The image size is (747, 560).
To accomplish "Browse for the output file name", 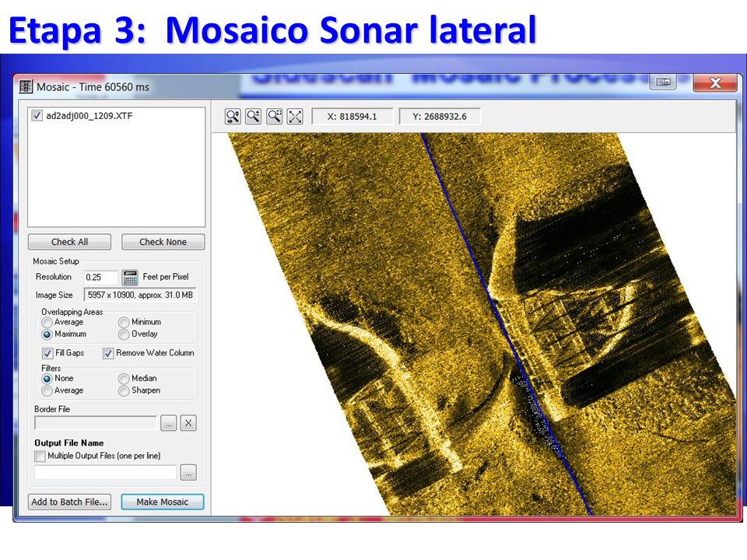I will pyautogui.click(x=188, y=473).
